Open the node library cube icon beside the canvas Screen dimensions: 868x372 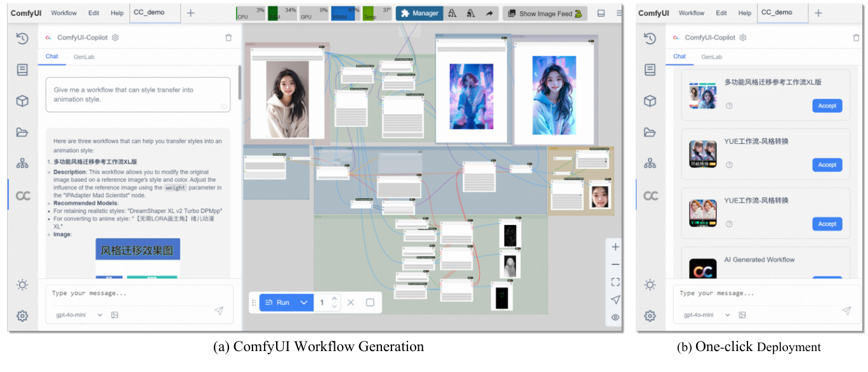pos(22,101)
